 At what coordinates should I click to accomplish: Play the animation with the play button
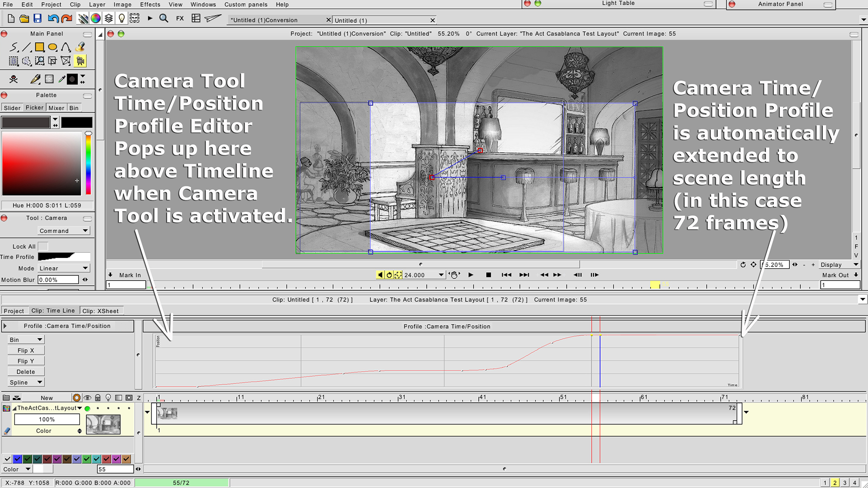[x=471, y=275]
